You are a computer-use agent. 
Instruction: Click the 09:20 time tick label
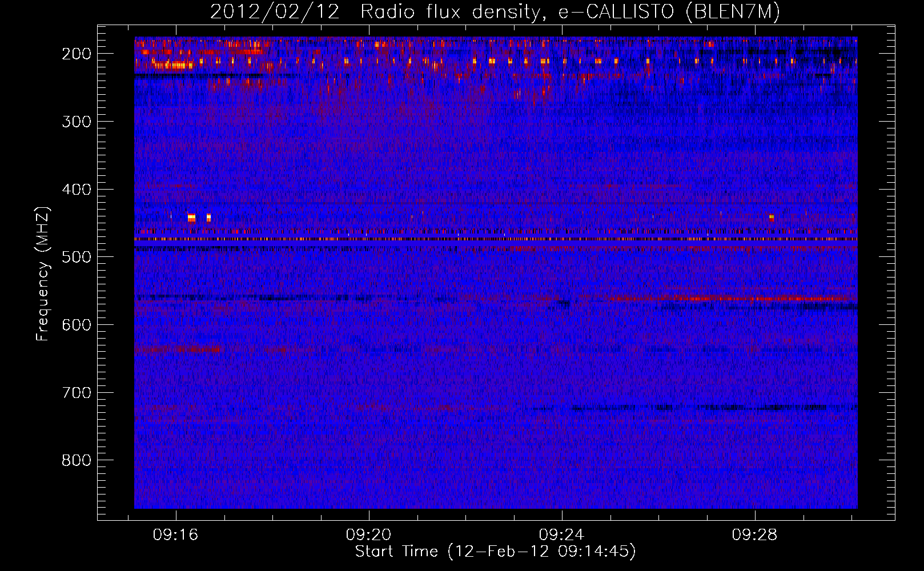pos(368,534)
